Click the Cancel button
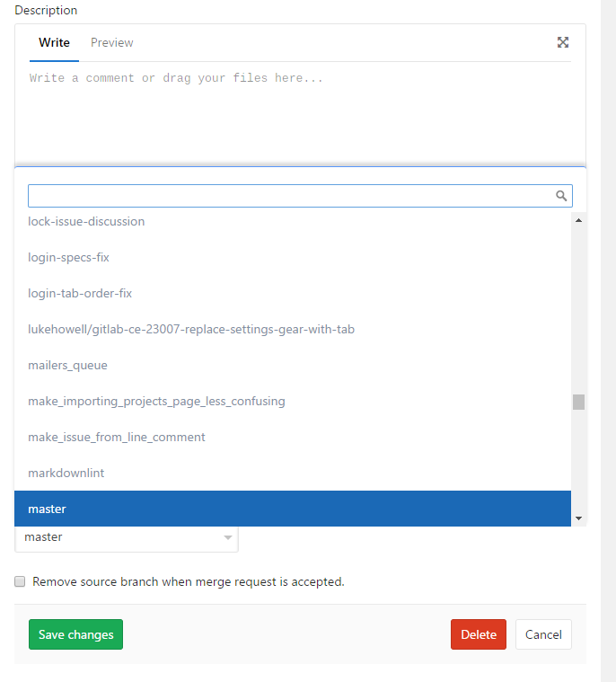The height and width of the screenshot is (682, 616). (x=543, y=634)
